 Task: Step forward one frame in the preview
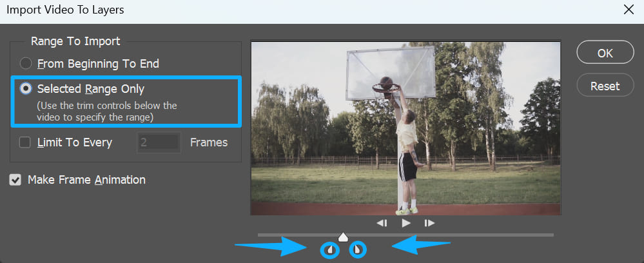click(429, 223)
